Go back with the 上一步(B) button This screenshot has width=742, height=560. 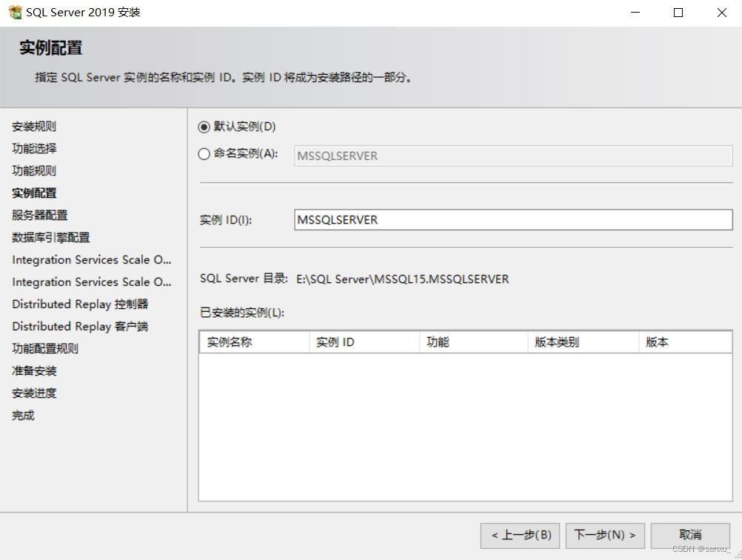520,536
